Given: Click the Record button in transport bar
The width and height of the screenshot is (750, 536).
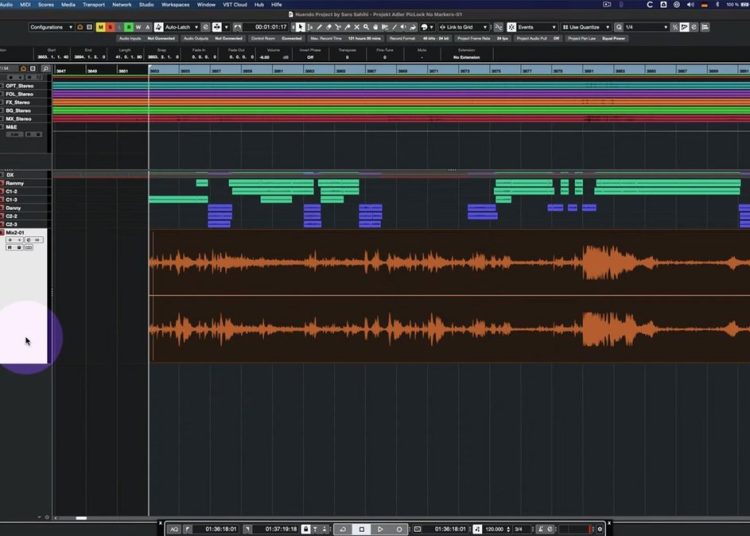Looking at the screenshot, I should (399, 528).
